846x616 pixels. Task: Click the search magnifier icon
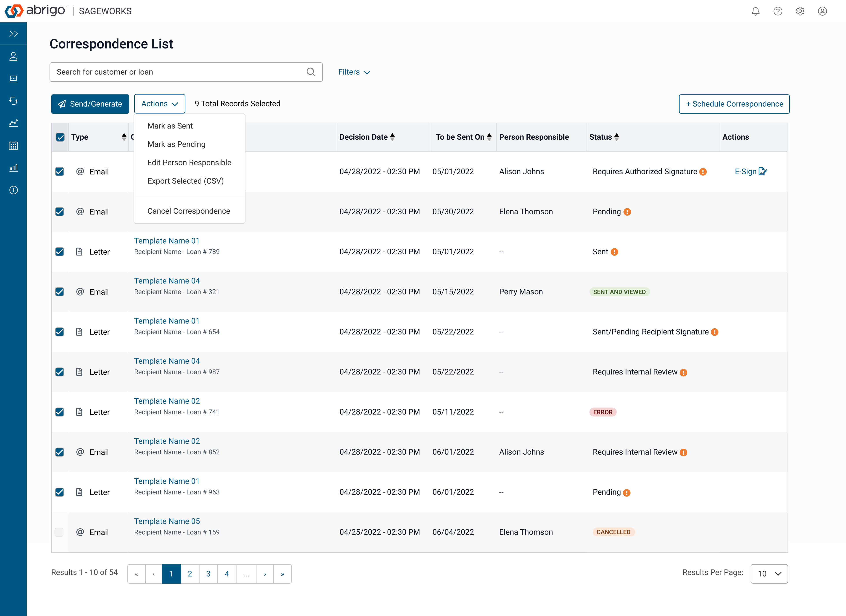tap(311, 72)
